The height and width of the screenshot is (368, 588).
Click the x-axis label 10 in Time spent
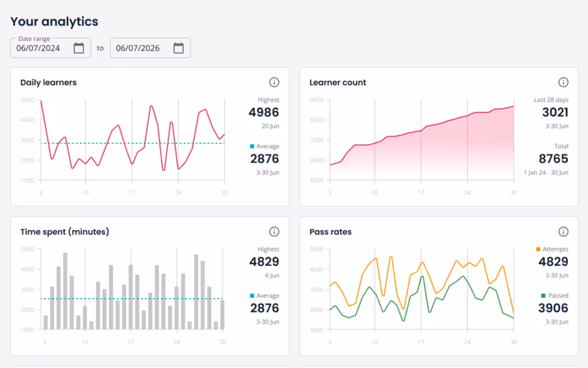click(85, 342)
